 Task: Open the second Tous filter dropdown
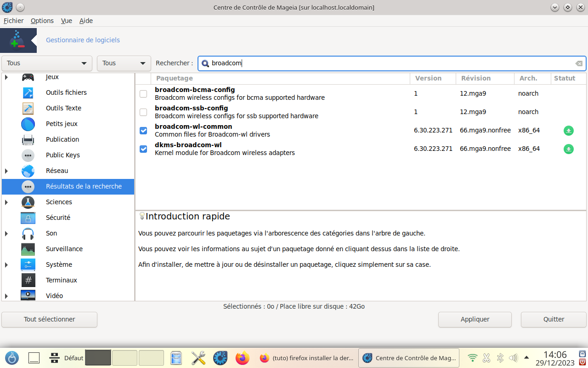pos(124,63)
